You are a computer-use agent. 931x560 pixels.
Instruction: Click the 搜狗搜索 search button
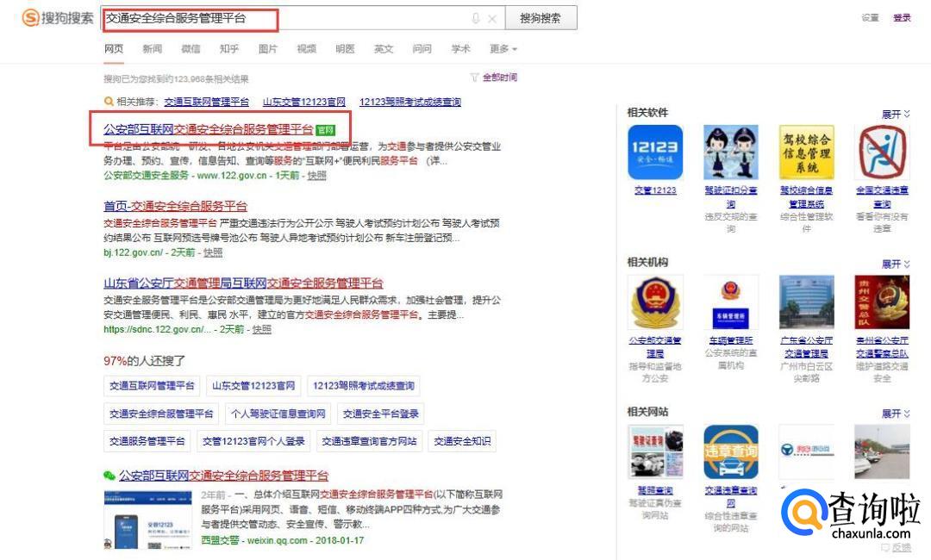coord(540,18)
